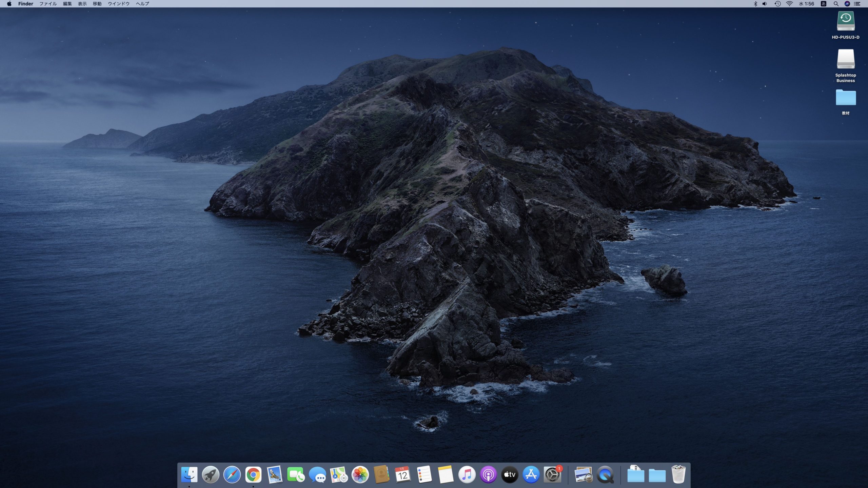Toggle Notification Center from menu bar
Image resolution: width=868 pixels, height=488 pixels.
857,4
